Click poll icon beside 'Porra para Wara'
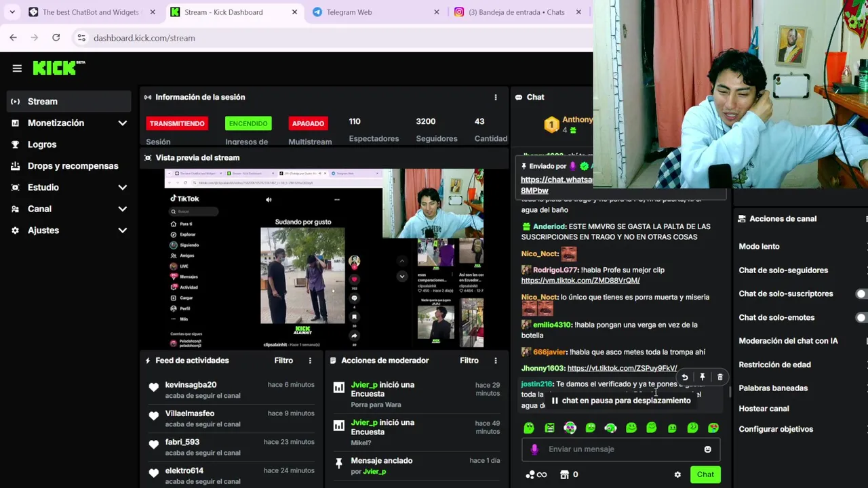The height and width of the screenshot is (488, 868). point(339,388)
